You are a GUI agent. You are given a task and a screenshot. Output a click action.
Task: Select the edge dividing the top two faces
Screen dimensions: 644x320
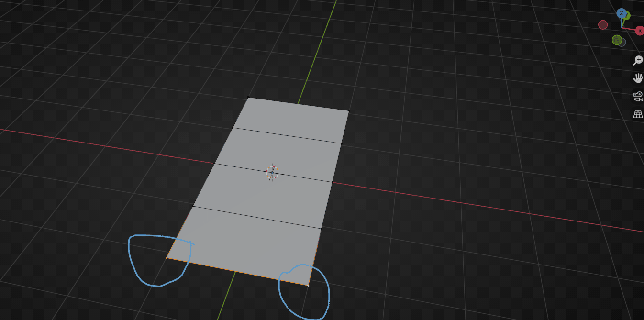(x=287, y=135)
